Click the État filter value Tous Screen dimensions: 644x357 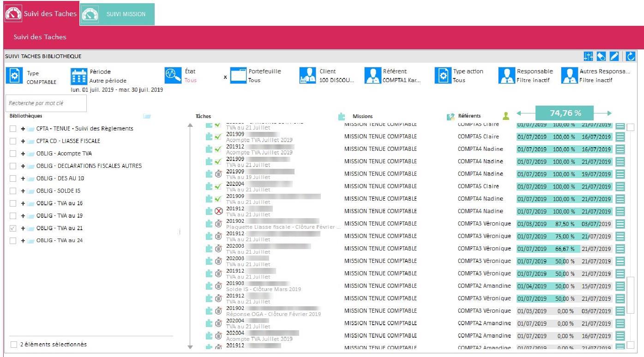coord(191,80)
